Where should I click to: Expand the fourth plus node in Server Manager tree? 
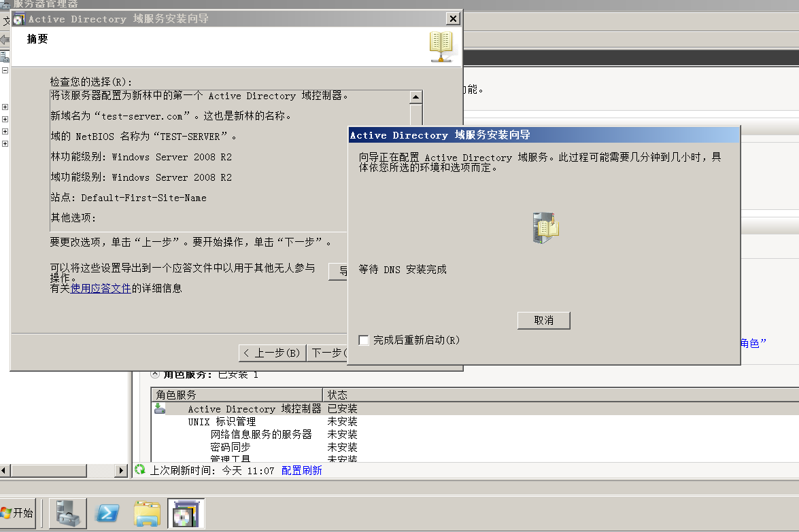[x=5, y=143]
